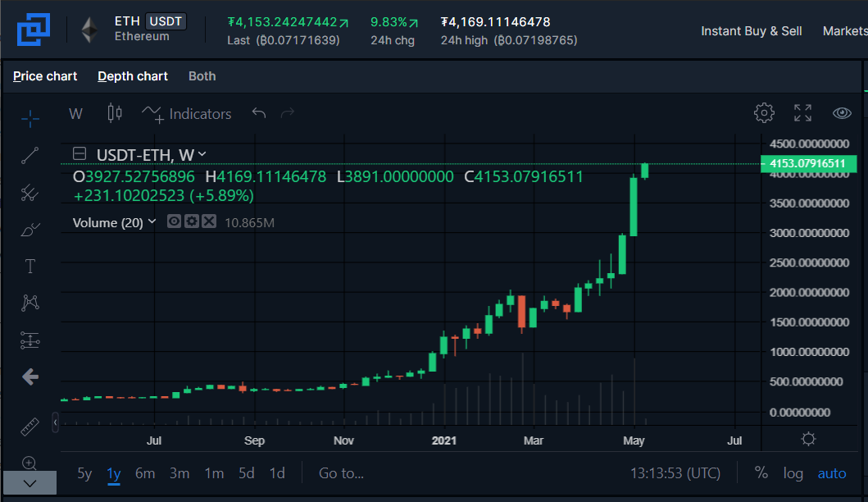Viewport: 868px width, 502px height.
Task: Select the trend line drawing tool
Action: coord(30,156)
